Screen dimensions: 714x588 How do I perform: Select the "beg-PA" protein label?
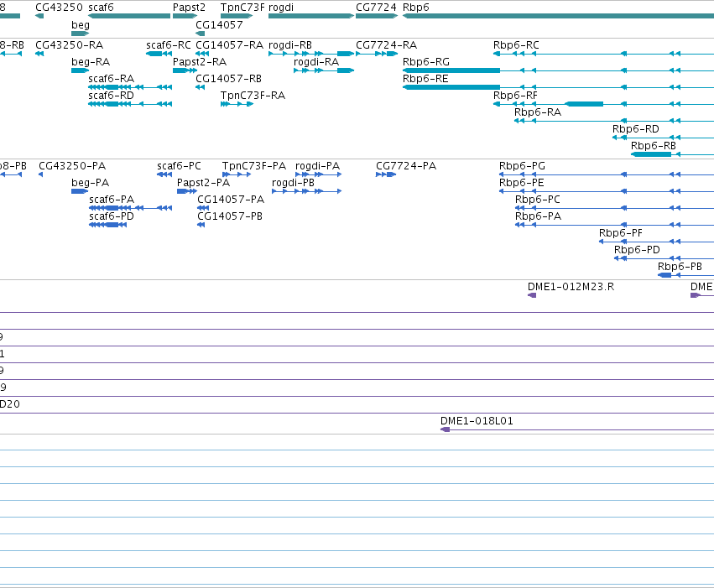pos(90,183)
